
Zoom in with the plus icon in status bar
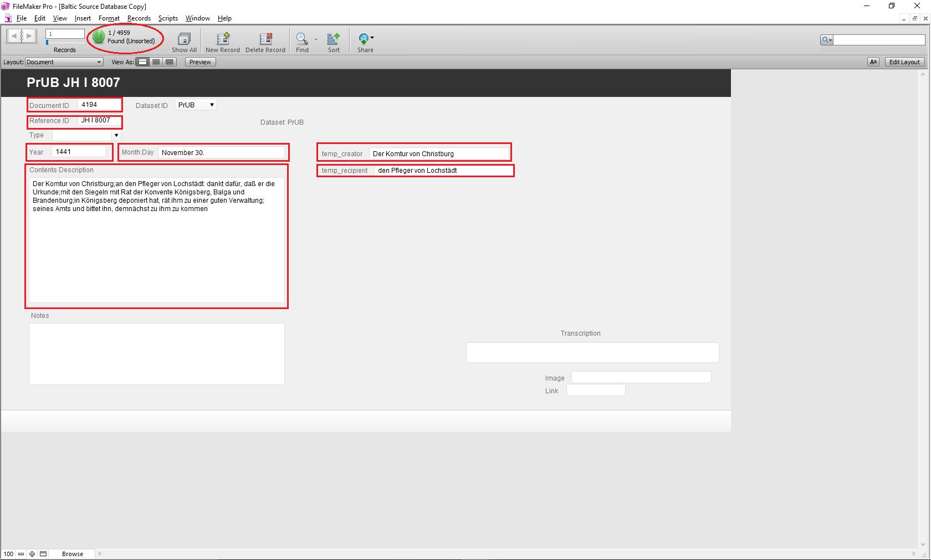(32, 554)
